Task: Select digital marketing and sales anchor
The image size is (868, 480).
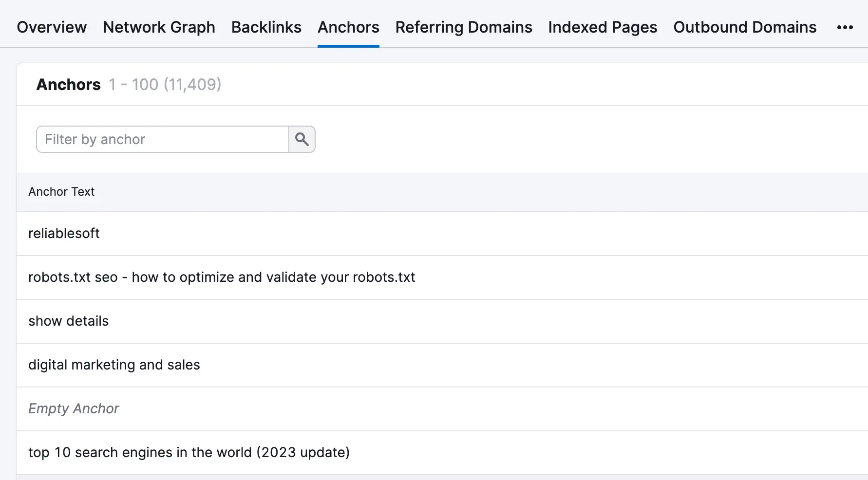Action: [114, 365]
